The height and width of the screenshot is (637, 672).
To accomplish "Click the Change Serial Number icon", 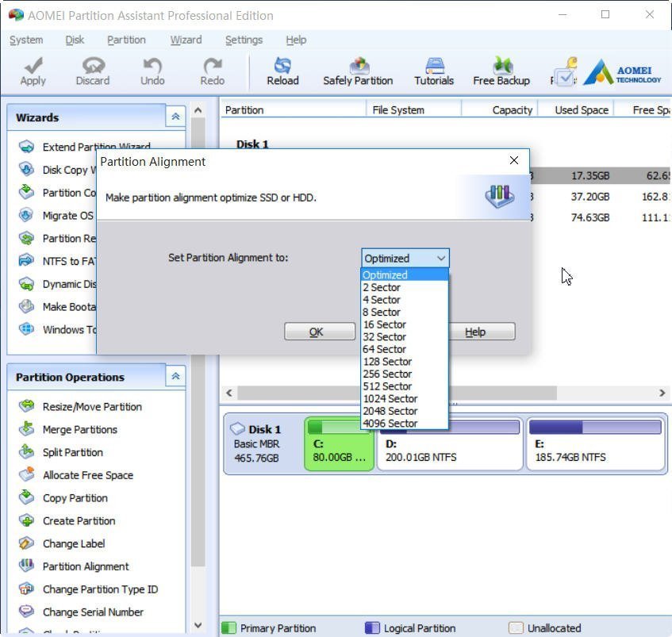I will (x=26, y=611).
